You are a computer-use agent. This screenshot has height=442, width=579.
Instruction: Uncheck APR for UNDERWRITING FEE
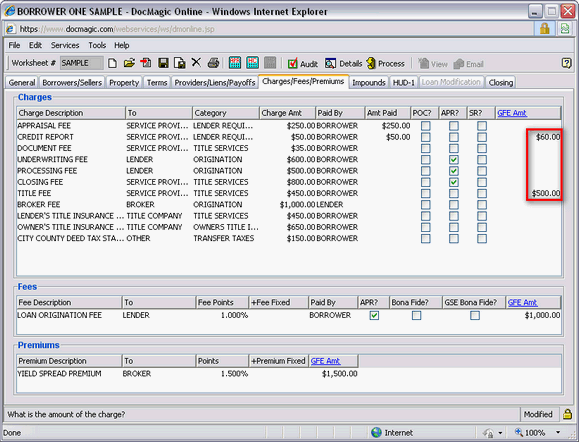coord(453,160)
